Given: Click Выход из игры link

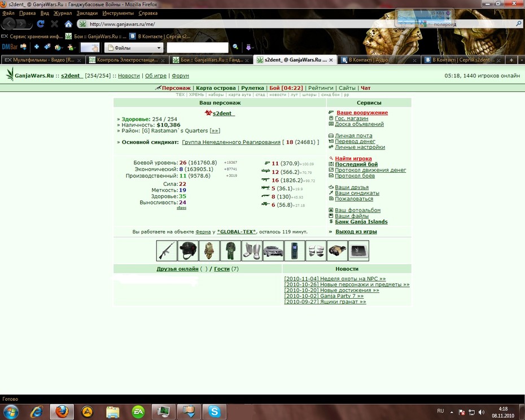Looking at the screenshot, I should pos(356,231).
